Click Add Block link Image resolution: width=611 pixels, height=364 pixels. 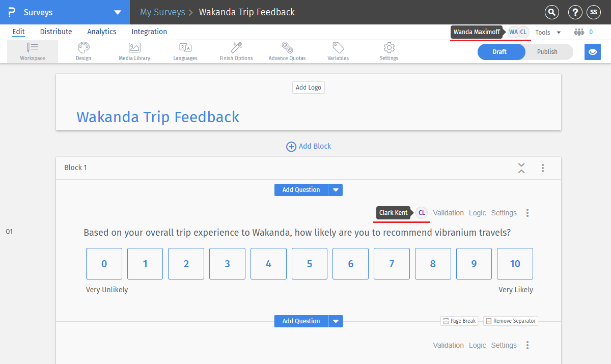pyautogui.click(x=309, y=147)
